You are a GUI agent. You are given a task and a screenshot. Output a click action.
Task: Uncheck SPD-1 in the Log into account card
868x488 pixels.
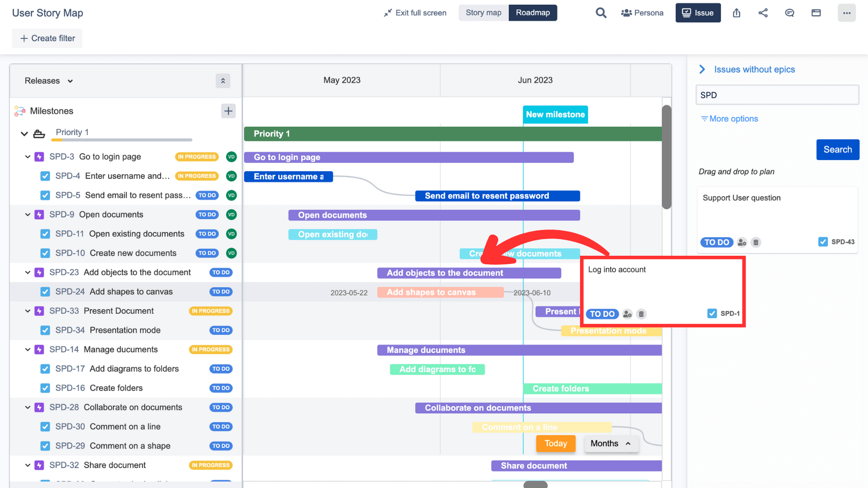point(712,313)
